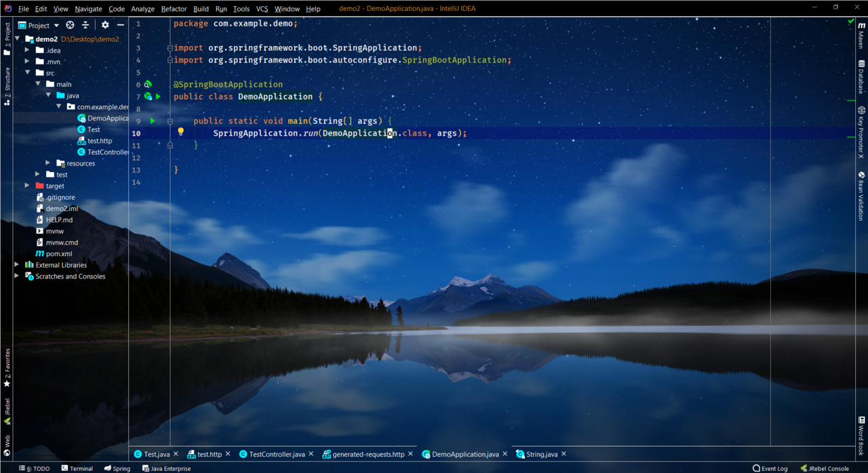The height and width of the screenshot is (473, 868).
Task: Click the locate/scroll-from-source target icon
Action: tap(70, 25)
